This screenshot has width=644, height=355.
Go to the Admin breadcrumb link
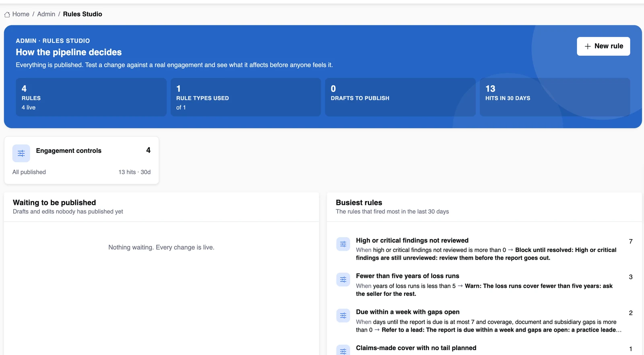(46, 14)
